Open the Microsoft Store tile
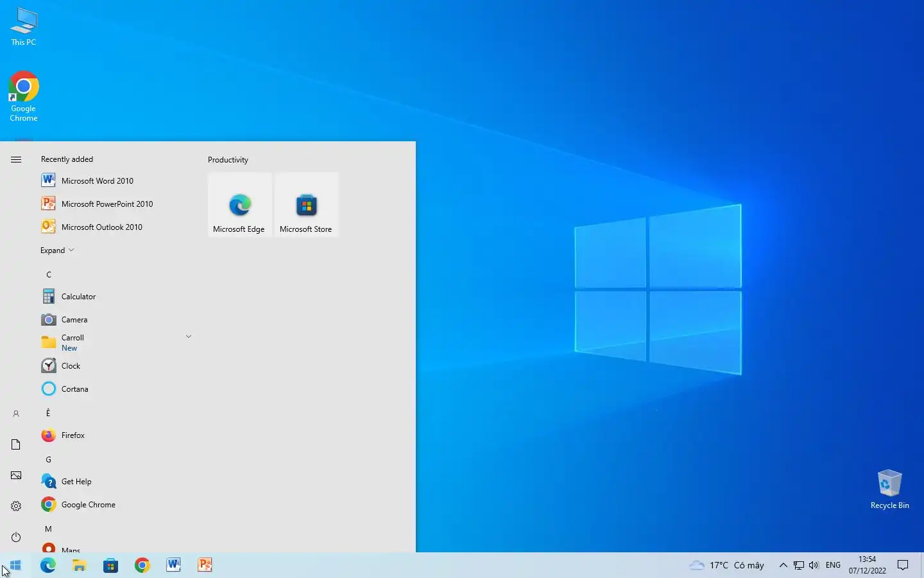This screenshot has width=924, height=578. coord(307,205)
